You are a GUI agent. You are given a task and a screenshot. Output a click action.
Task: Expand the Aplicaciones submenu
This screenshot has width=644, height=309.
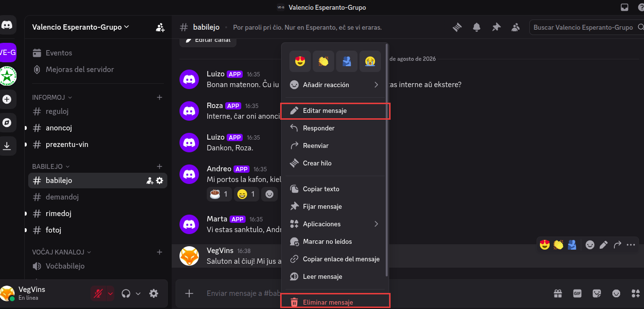[x=334, y=224]
